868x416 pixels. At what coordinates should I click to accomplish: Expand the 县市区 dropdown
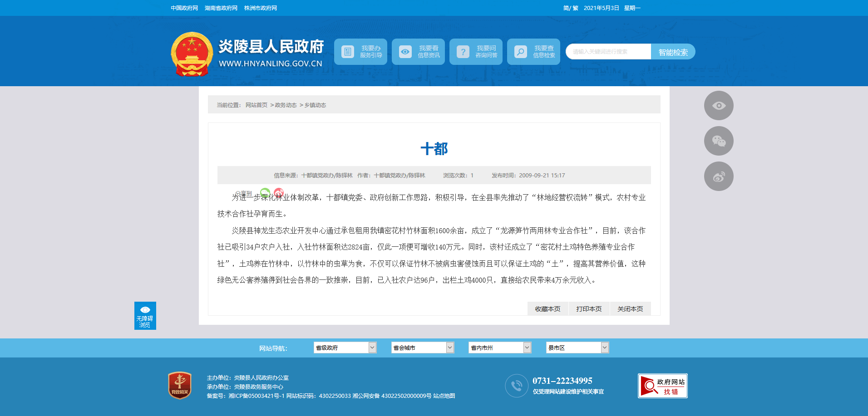click(x=577, y=347)
